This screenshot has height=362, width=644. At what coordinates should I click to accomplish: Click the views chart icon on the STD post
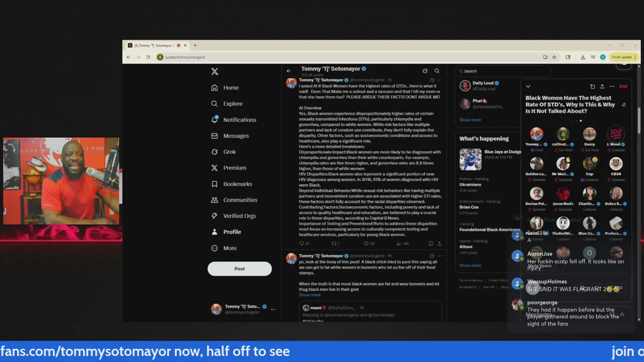pyautogui.click(x=398, y=243)
